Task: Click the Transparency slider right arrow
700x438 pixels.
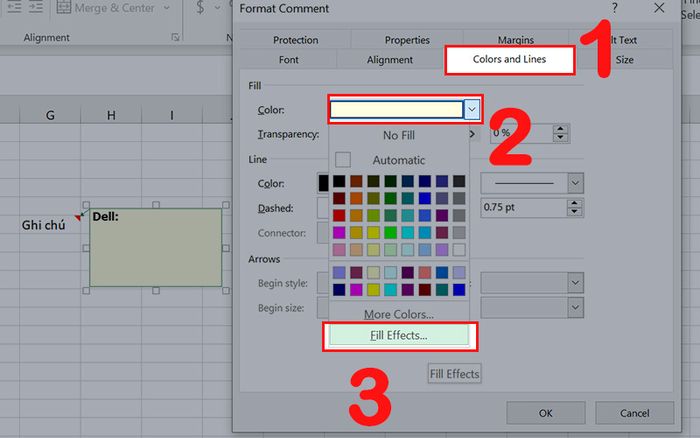Action: (472, 134)
